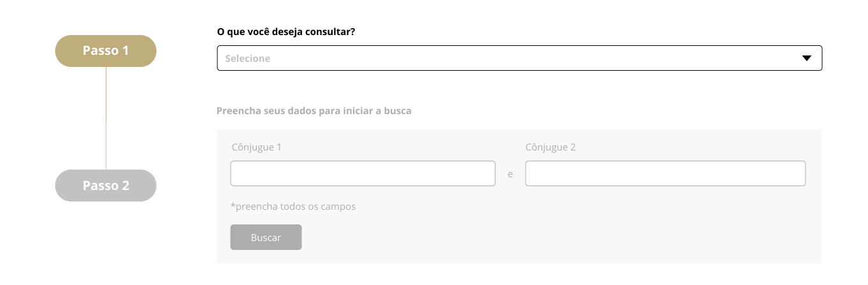
Task: Click the "Cônjugue 2" field label
Action: point(551,147)
